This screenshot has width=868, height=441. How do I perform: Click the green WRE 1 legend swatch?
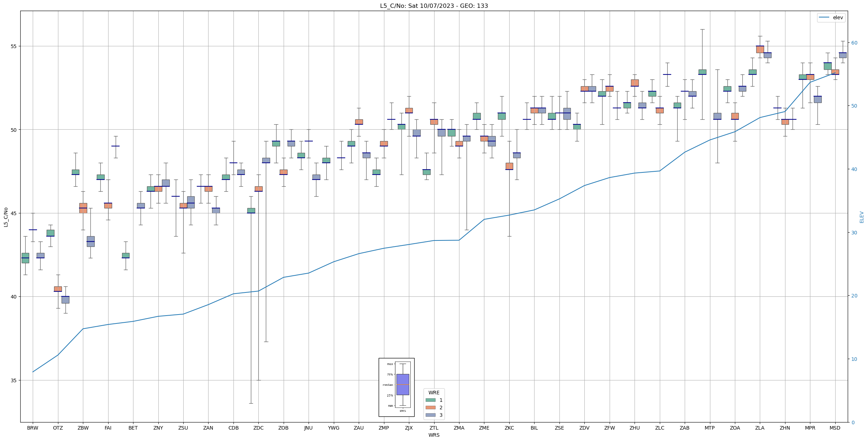point(430,400)
